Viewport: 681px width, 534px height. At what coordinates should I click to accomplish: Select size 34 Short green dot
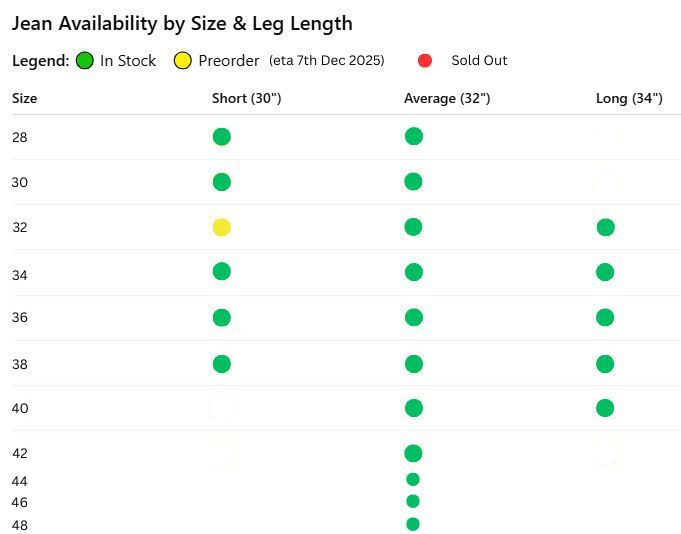coord(222,271)
